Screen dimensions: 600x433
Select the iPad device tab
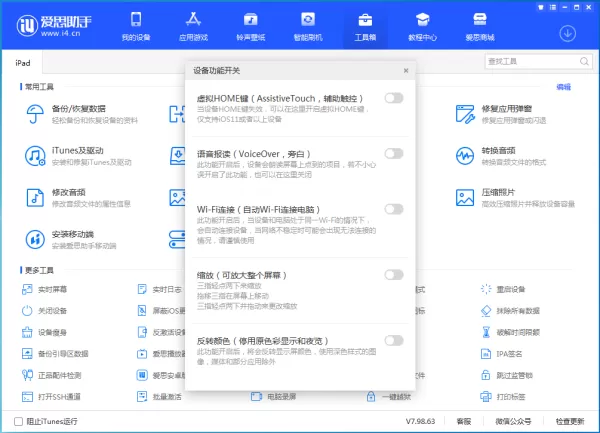tap(23, 63)
